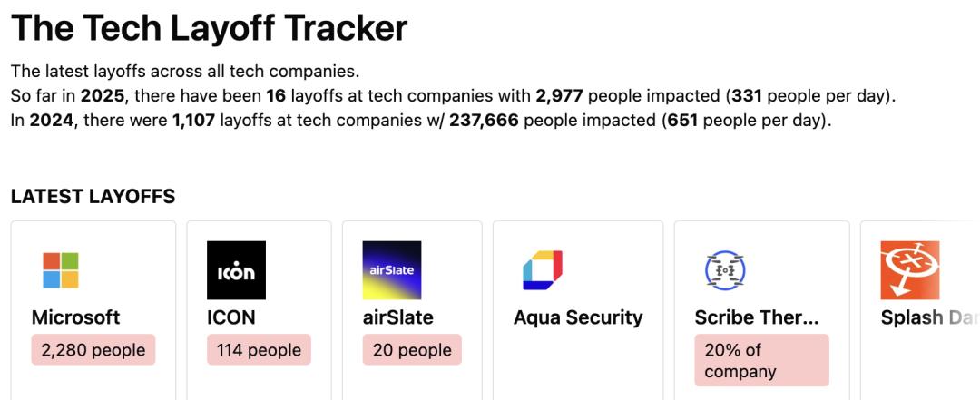This screenshot has height=400, width=980.
Task: Click the 237,666 people impacted figure
Action: [x=484, y=120]
